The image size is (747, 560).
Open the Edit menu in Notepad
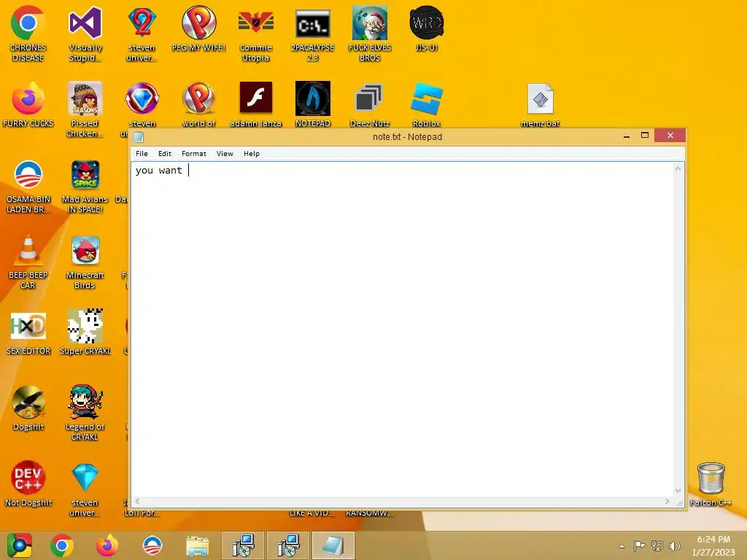coord(165,153)
